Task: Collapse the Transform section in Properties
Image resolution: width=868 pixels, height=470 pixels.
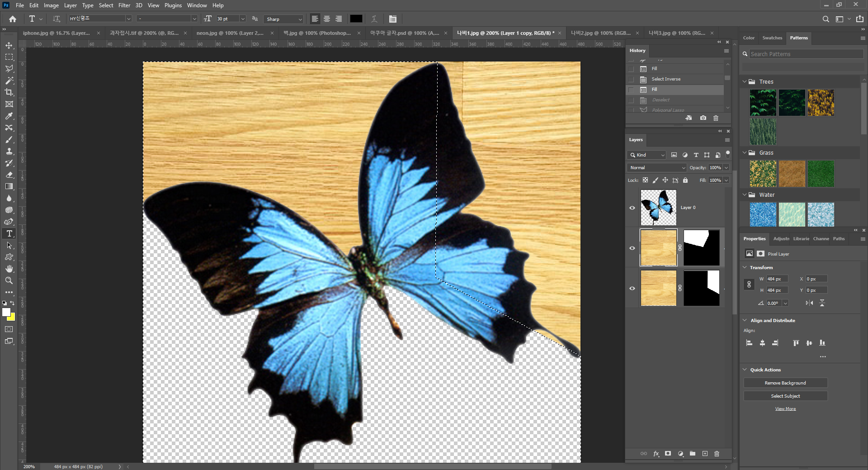Action: point(745,267)
